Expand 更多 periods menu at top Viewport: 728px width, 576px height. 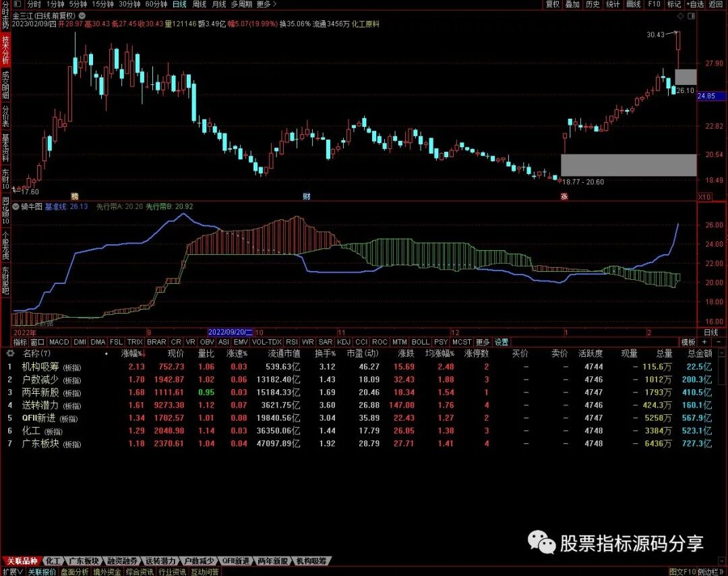[x=266, y=4]
